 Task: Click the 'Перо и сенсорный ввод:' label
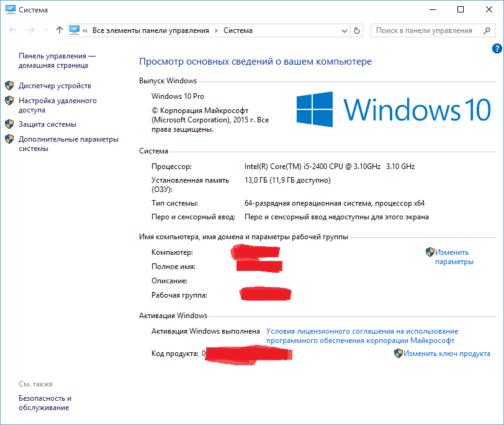tap(193, 217)
